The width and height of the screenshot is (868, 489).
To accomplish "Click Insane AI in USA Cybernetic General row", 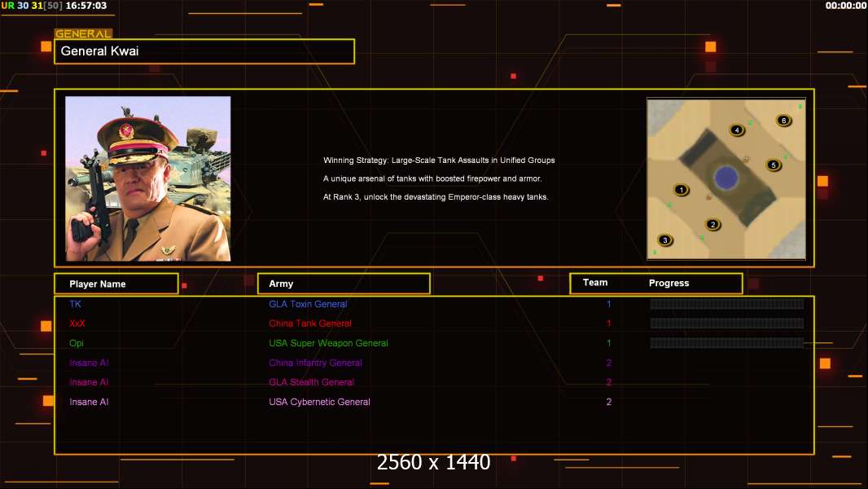I will tap(89, 402).
